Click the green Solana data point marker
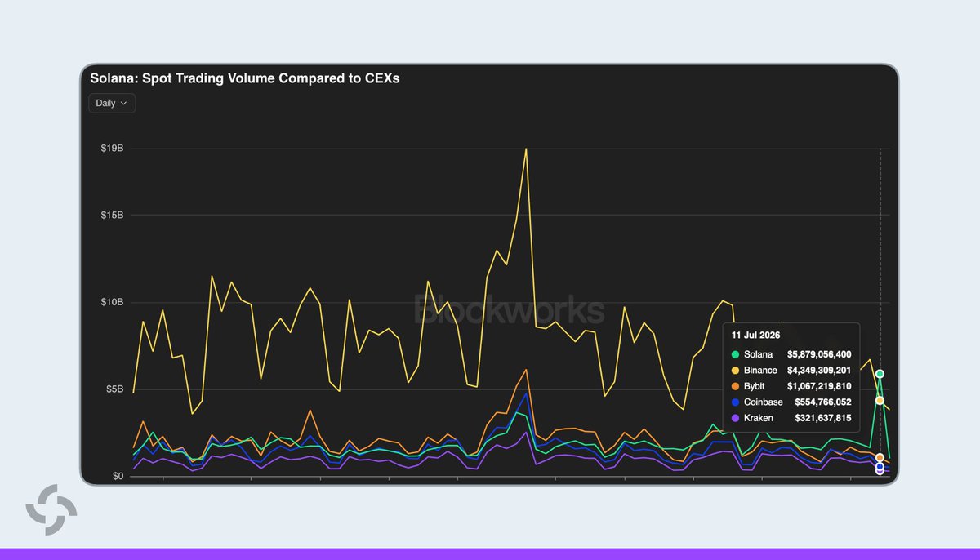This screenshot has width=980, height=560. coord(880,374)
